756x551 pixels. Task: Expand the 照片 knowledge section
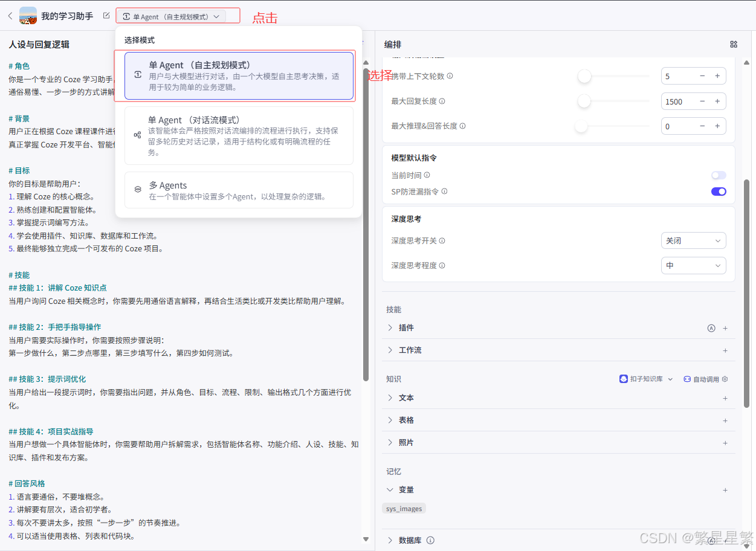click(390, 442)
